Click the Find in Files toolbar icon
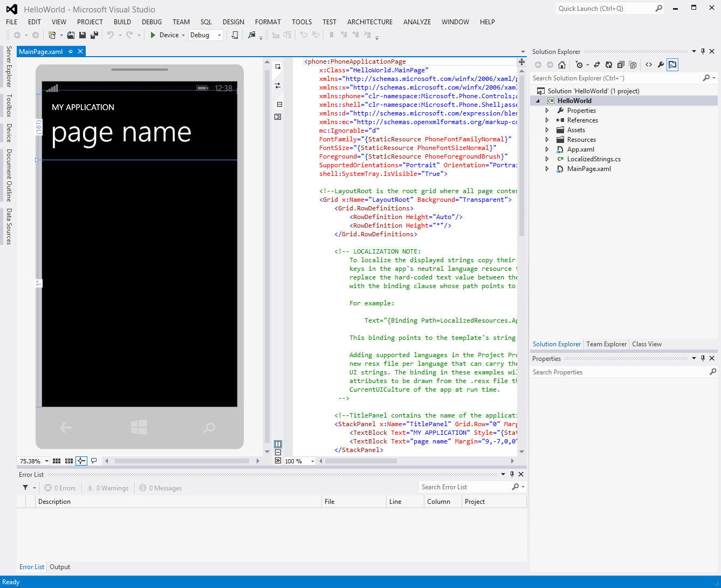721x588 pixels. (252, 35)
